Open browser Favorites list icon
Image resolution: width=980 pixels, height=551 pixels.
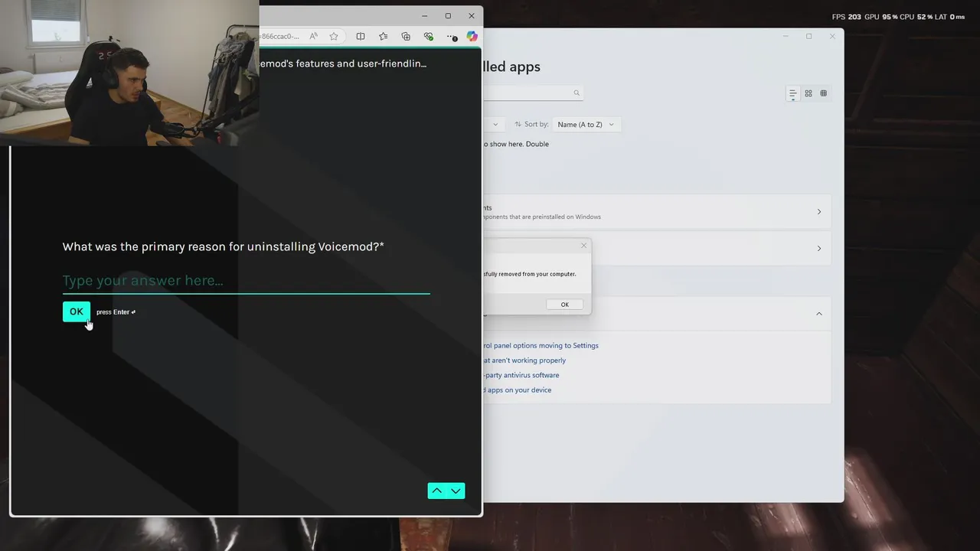(383, 36)
